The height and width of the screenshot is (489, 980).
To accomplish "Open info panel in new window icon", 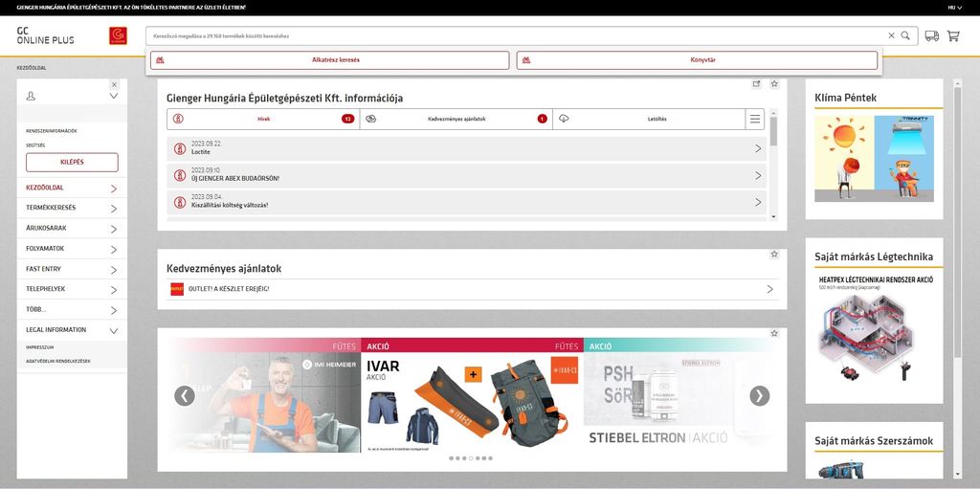I will tap(756, 84).
